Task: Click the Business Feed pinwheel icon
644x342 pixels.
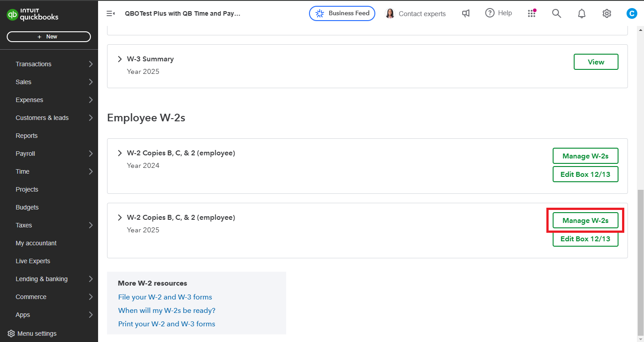Action: click(x=319, y=13)
